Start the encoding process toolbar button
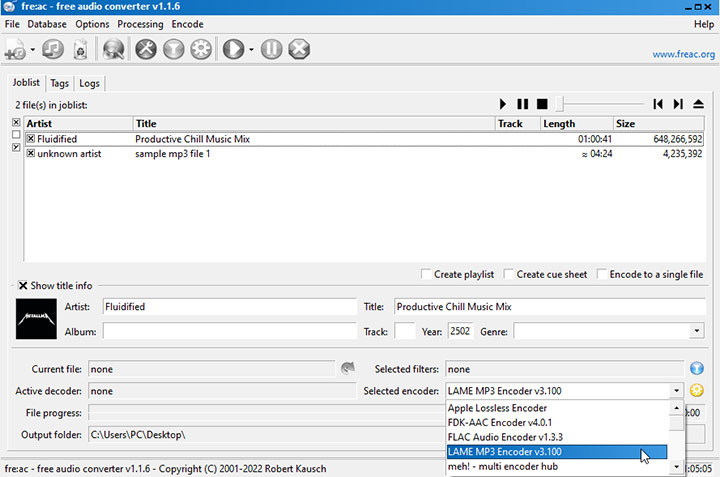Screen dimensions: 720x477 point(234,49)
